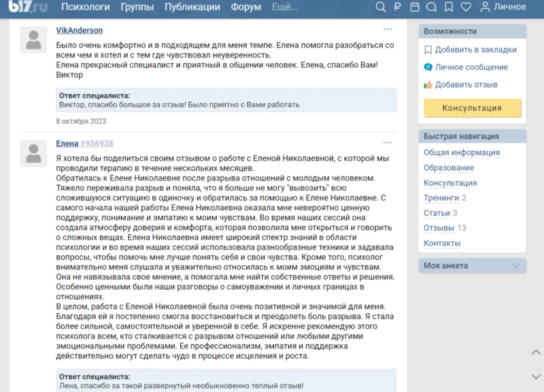Click the Добавить отзыв link
Viewport: 544px width, 392px height.
[x=466, y=84]
